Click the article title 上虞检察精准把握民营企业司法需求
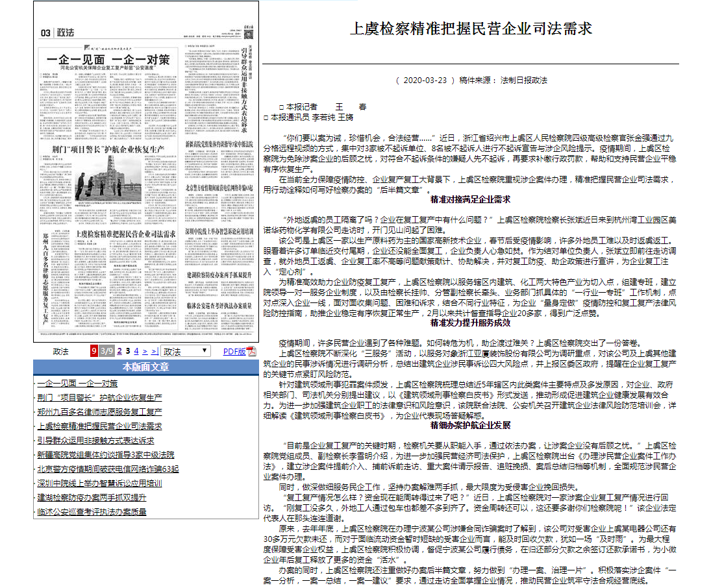Screen dimensions: 722x588 pos(471,29)
